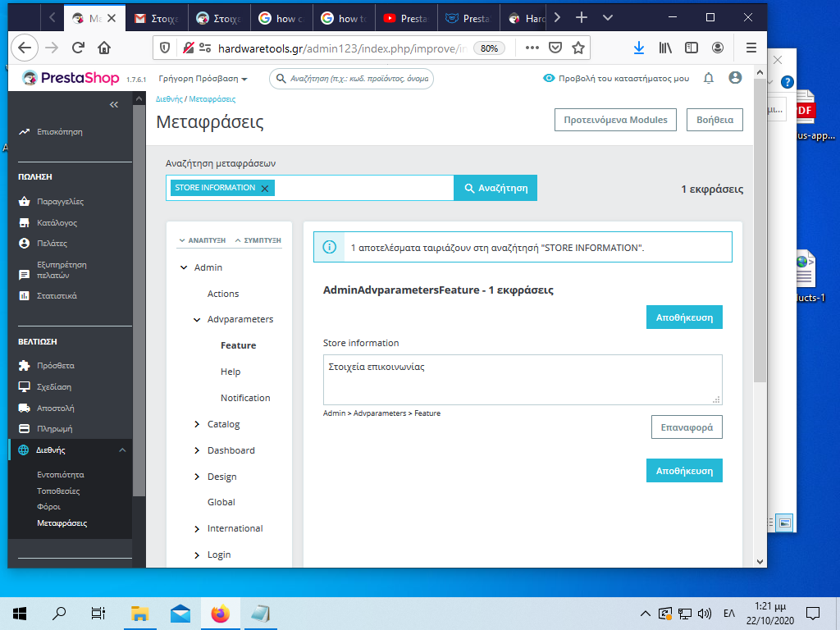Collapse all tree nodes with ΣΥΜΠΤΥΞΗ
This screenshot has width=840, height=630.
pyautogui.click(x=258, y=240)
